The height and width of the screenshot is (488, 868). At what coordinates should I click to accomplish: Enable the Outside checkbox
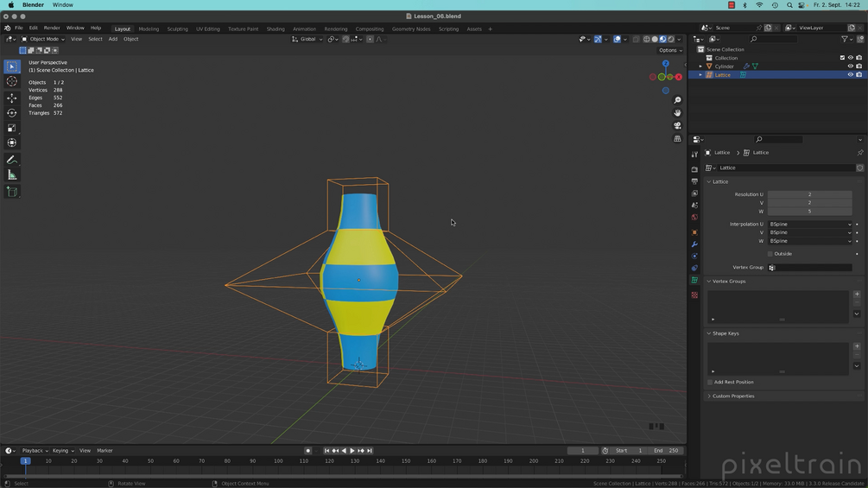[x=770, y=254]
